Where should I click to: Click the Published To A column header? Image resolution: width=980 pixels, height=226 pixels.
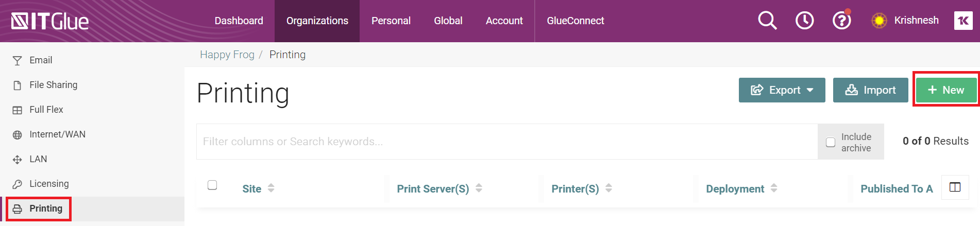(x=897, y=189)
